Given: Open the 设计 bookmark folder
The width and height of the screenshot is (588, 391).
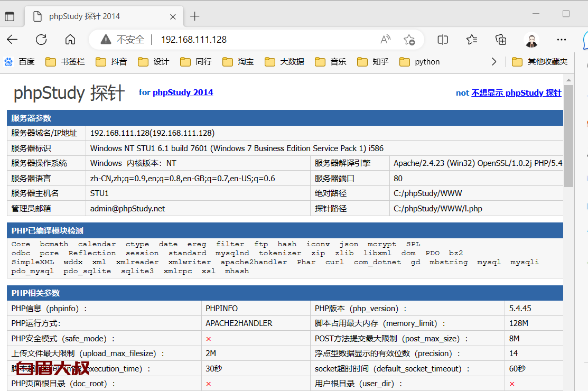Looking at the screenshot, I should click(154, 62).
